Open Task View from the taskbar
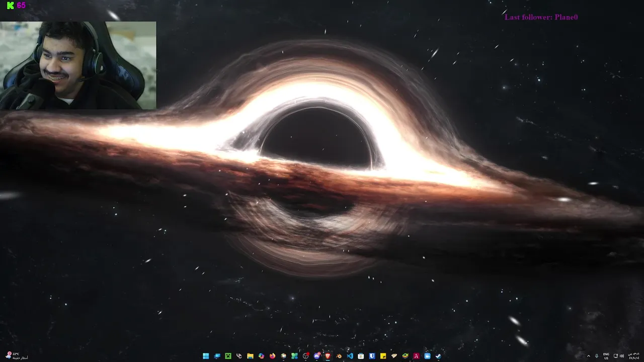The image size is (644, 362). [x=217, y=356]
